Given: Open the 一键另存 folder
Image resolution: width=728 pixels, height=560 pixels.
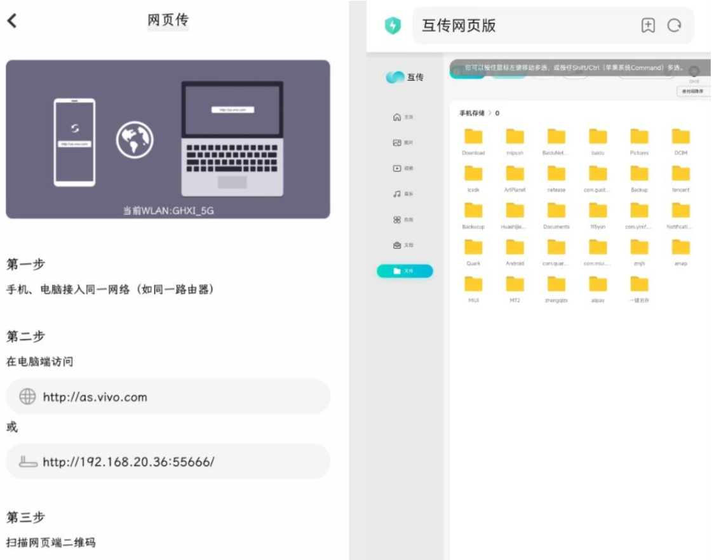Looking at the screenshot, I should click(639, 290).
